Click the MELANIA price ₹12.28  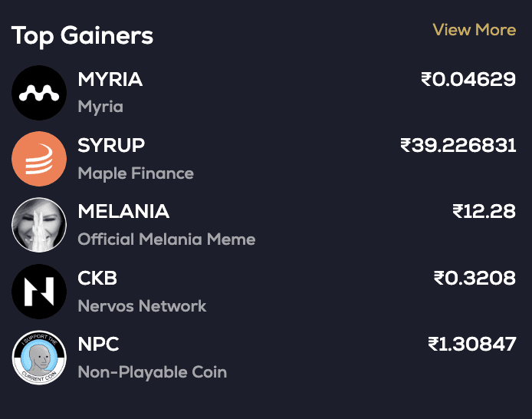coord(484,212)
